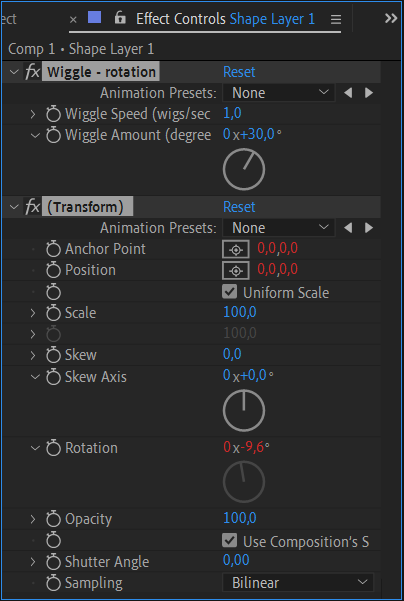The height and width of the screenshot is (601, 404).
Task: Click Reset for the Transform effect
Action: 239,207
